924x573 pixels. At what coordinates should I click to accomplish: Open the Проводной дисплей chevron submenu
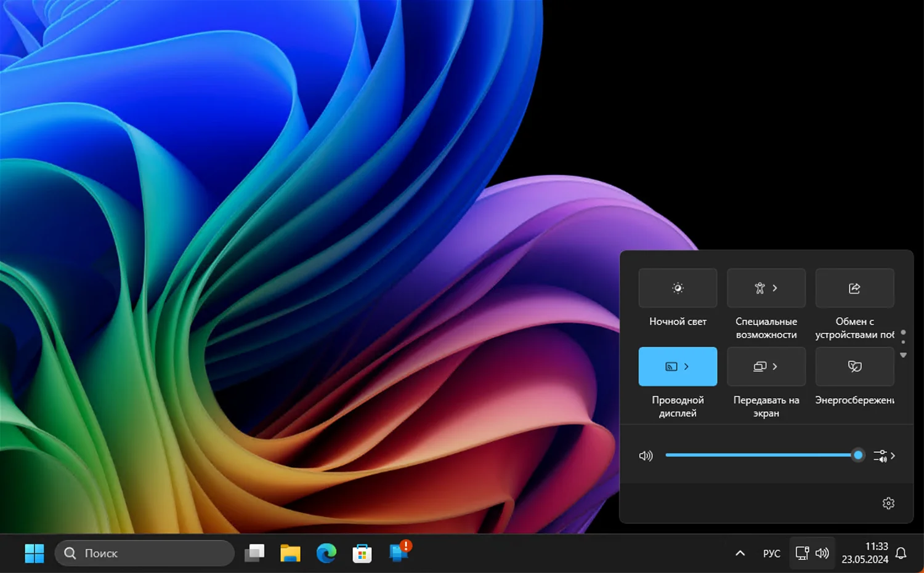687,367
